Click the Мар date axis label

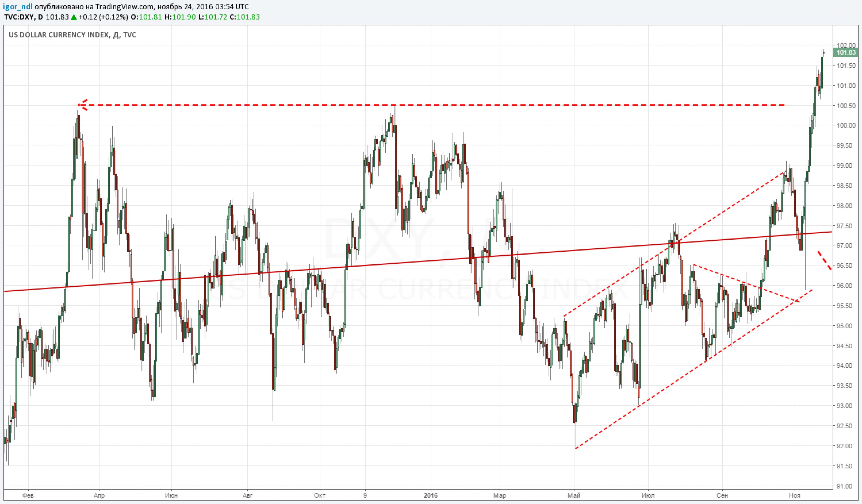[500, 495]
